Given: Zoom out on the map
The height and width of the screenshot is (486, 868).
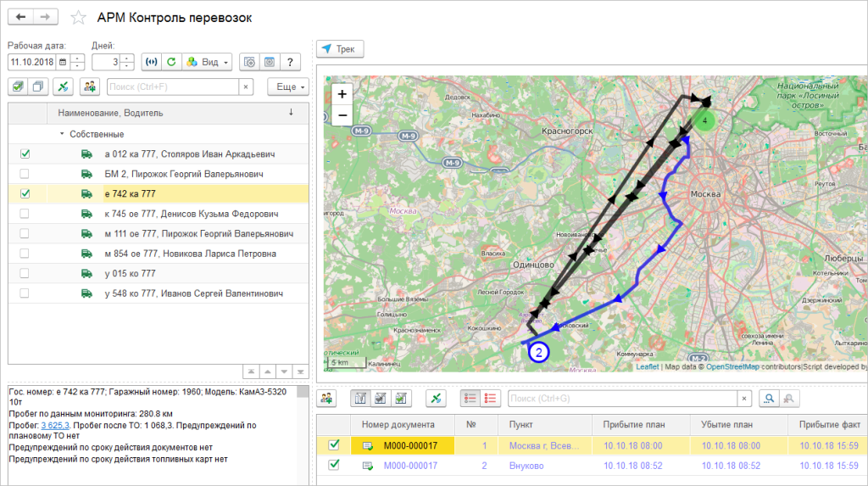Looking at the screenshot, I should click(342, 115).
